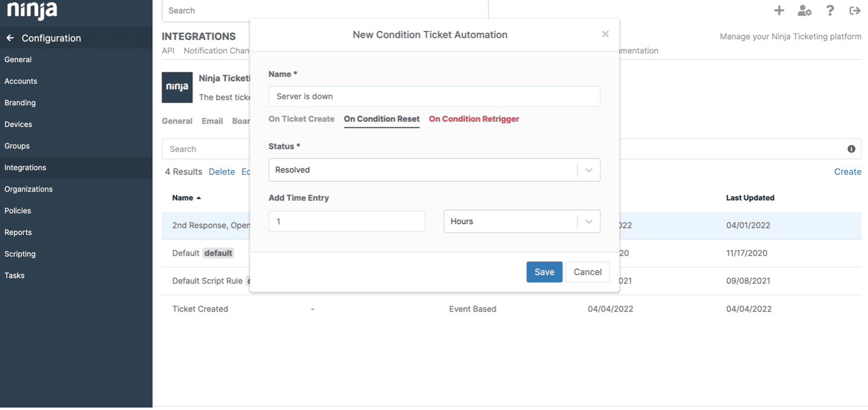Click the Create link on the right

pos(847,172)
